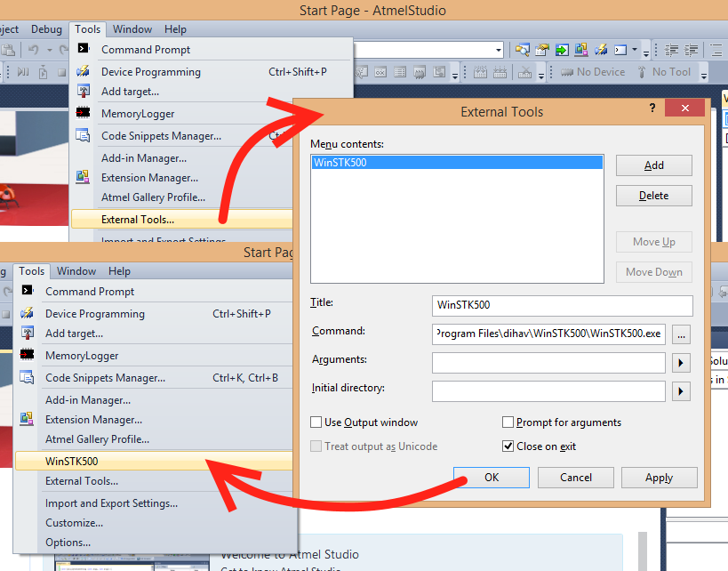
Task: Uncheck Close on exit
Action: click(508, 446)
